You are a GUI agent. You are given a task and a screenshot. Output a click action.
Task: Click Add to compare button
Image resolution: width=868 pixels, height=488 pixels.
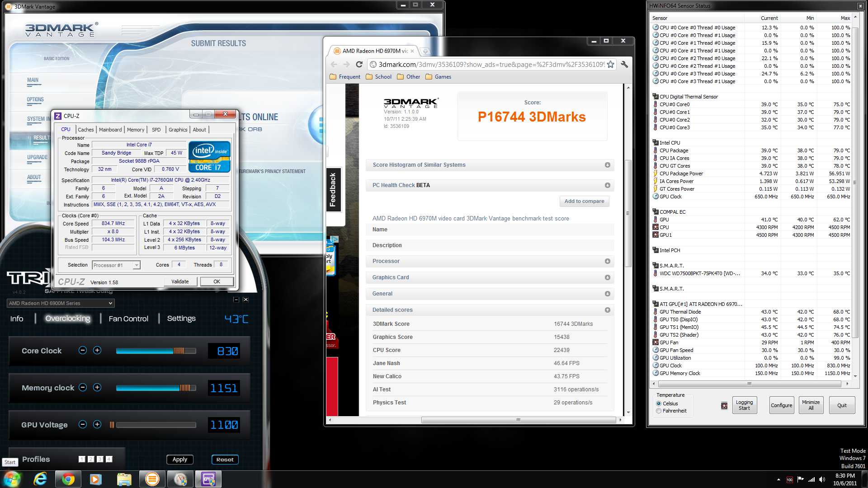tap(584, 201)
